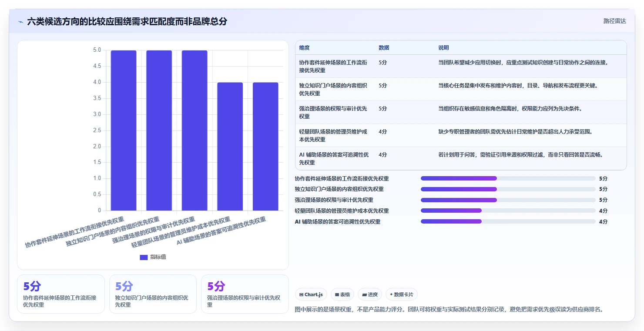Select the 表格 tag chip
Image resolution: width=644 pixels, height=331 pixels.
point(342,294)
